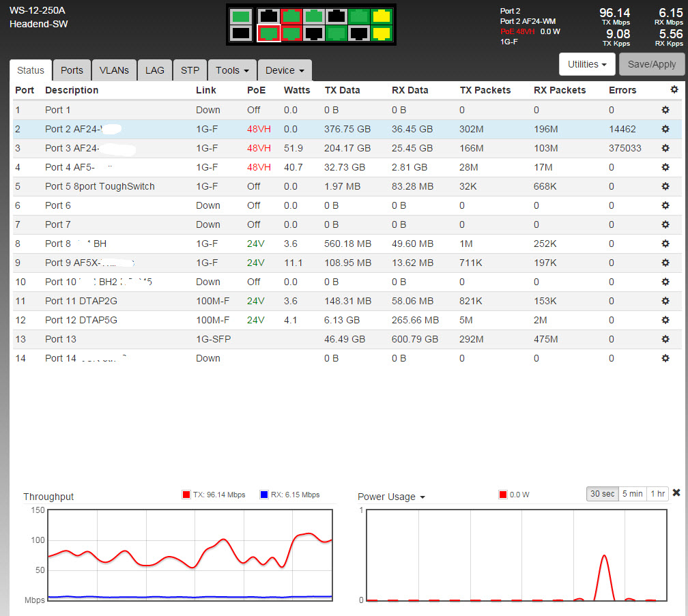Click the Save/Apply button
Image resolution: width=688 pixels, height=616 pixels.
tap(651, 64)
